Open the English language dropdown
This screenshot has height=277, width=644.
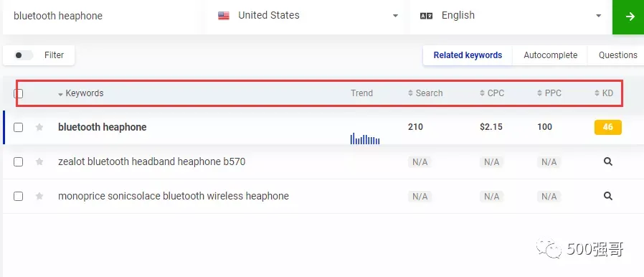[511, 16]
